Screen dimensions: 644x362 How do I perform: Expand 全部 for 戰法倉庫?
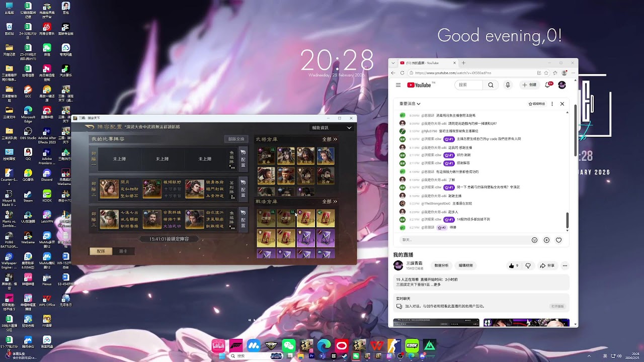coord(330,202)
